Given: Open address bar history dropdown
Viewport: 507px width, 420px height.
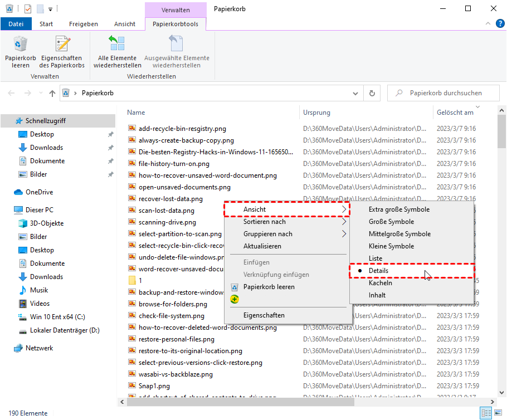Looking at the screenshot, I should [x=355, y=94].
